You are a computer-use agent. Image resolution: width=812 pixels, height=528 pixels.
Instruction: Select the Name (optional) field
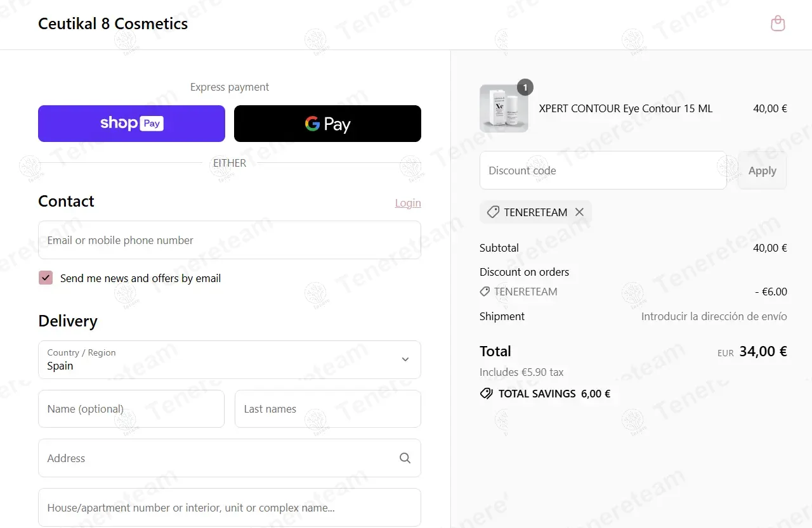[x=131, y=409]
